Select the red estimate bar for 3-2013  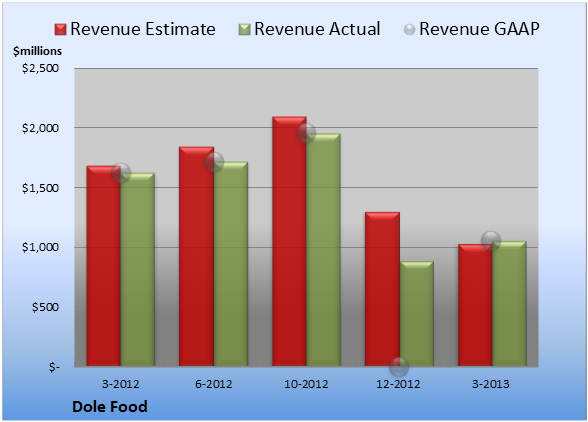click(x=475, y=305)
